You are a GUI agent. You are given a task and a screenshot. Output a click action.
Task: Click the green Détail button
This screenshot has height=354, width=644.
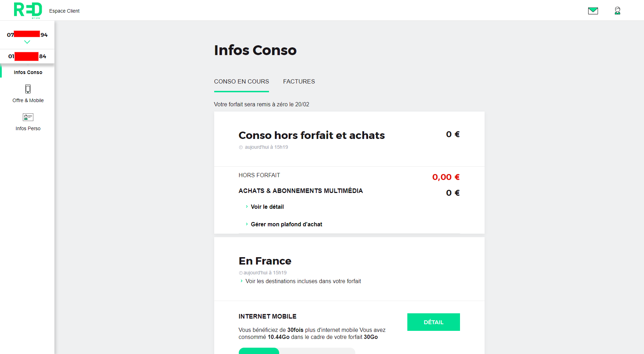pos(433,322)
